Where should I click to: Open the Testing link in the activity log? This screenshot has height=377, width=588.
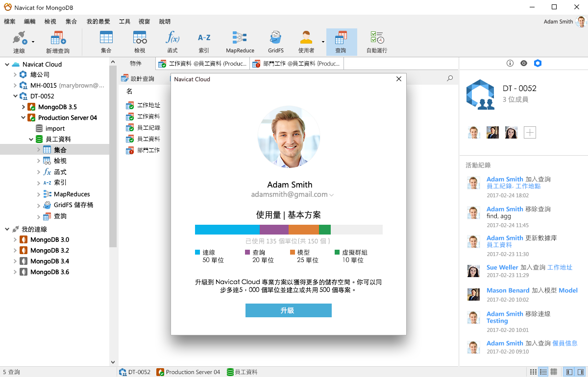coord(497,321)
